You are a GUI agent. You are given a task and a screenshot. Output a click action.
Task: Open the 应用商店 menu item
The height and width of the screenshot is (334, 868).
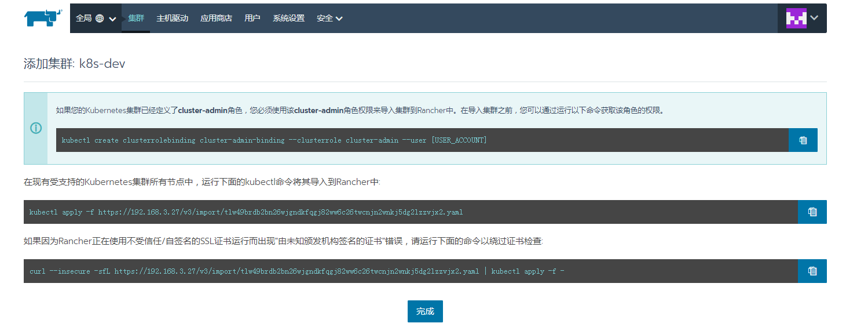[216, 19]
